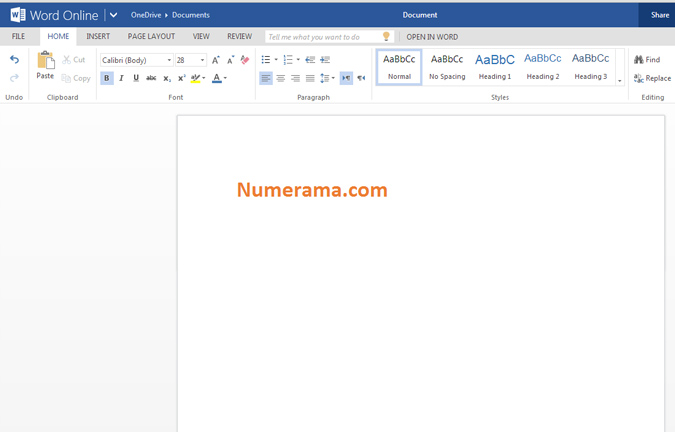Open the font color A dropdown arrow
675x432 pixels.
pos(226,78)
